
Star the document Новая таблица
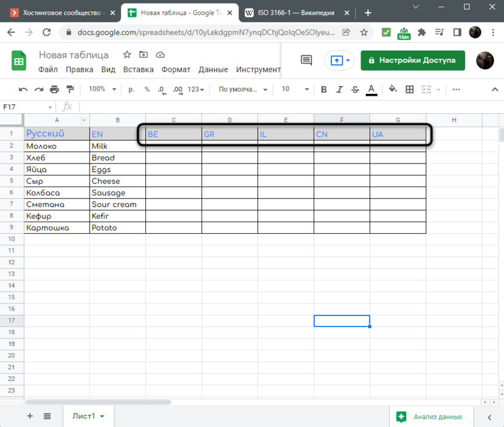[127, 55]
